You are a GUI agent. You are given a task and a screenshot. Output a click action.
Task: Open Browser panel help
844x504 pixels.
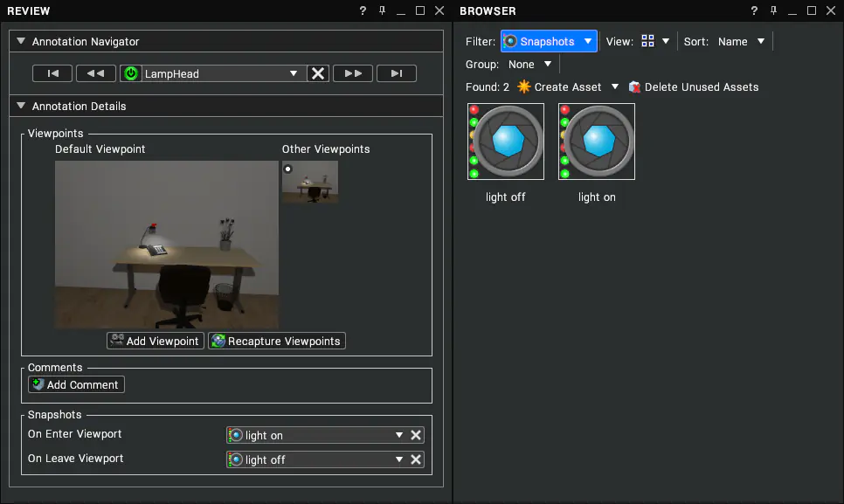click(754, 10)
